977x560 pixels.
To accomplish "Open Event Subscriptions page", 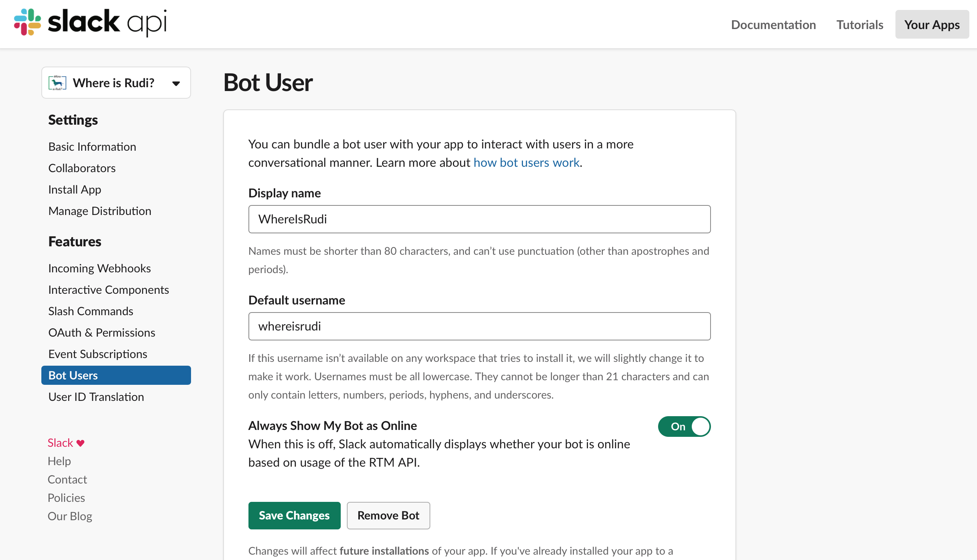I will point(97,354).
